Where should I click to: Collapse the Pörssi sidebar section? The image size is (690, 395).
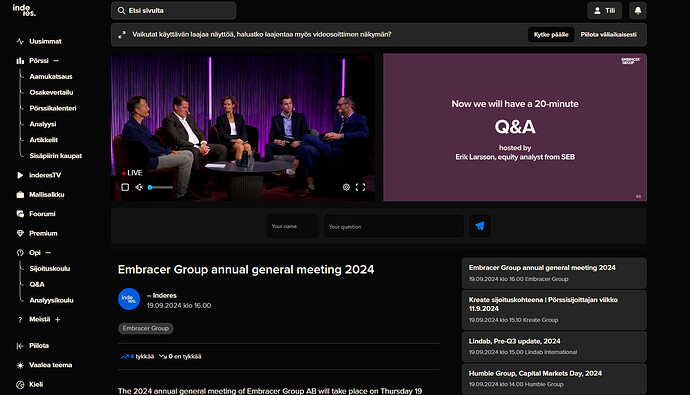coord(56,61)
